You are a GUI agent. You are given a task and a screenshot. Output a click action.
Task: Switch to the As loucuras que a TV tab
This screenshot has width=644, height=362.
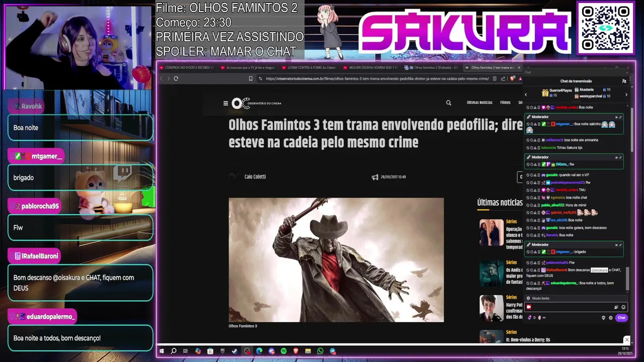click(249, 67)
